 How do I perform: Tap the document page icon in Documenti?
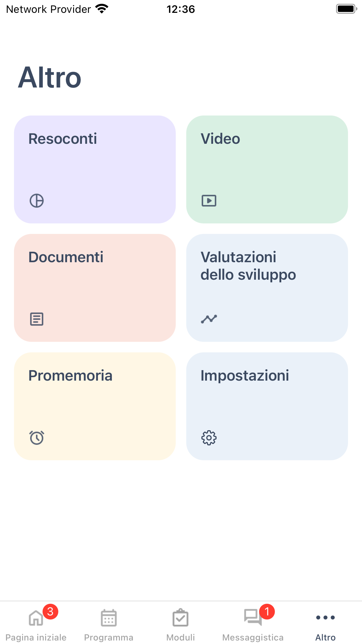pos(37,319)
